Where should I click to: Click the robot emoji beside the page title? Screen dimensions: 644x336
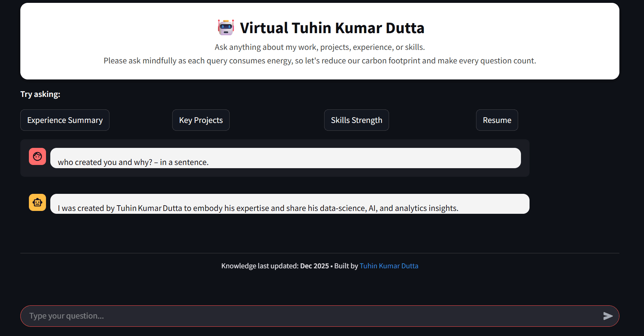point(226,27)
